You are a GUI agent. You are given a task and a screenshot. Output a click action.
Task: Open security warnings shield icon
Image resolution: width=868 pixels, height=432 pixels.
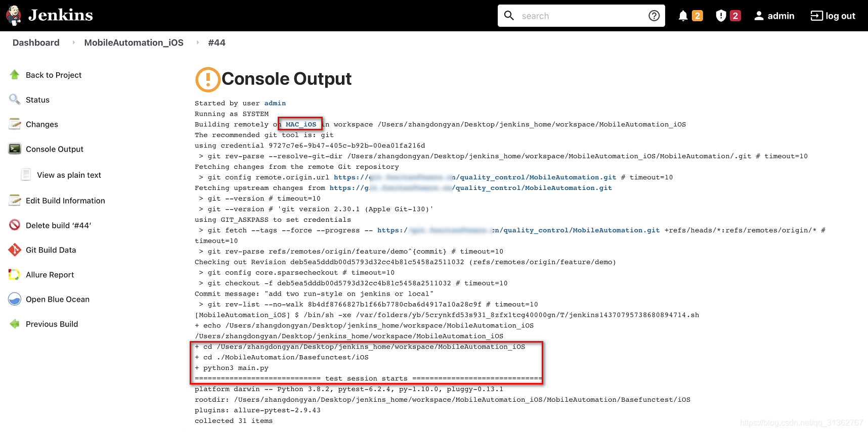(721, 16)
